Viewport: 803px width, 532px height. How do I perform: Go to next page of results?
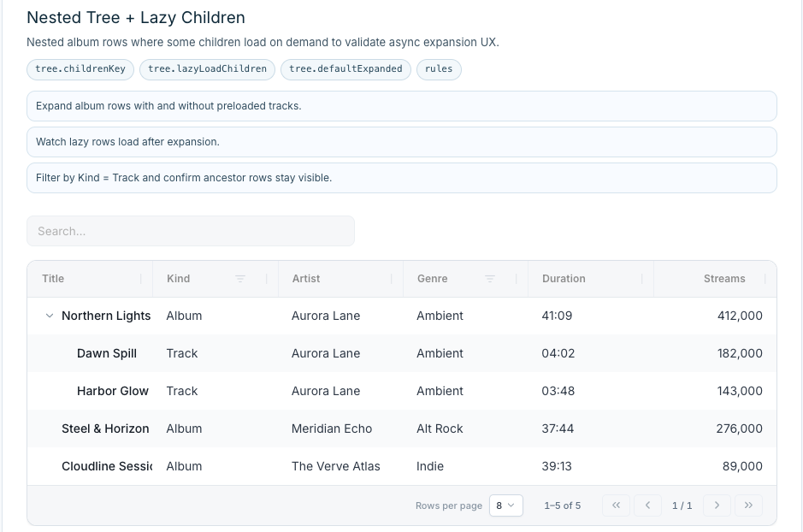click(x=717, y=505)
